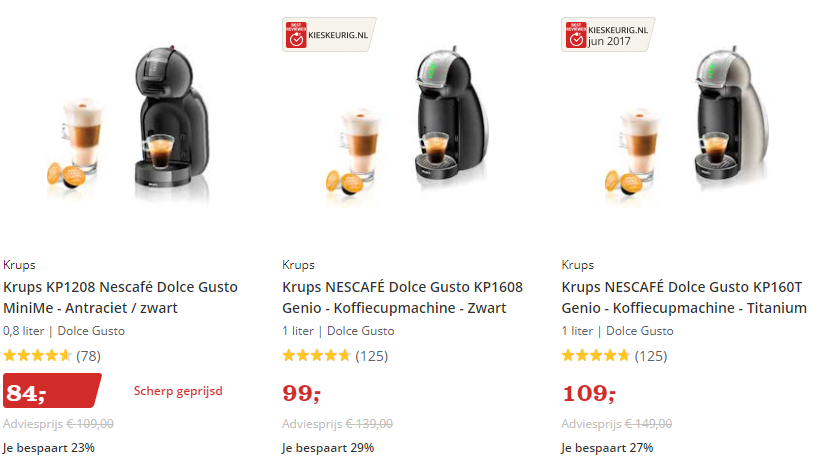Screen dimensions: 823x459
Task: Open the (125) reviews for KP160T Titanium
Action: (x=650, y=355)
